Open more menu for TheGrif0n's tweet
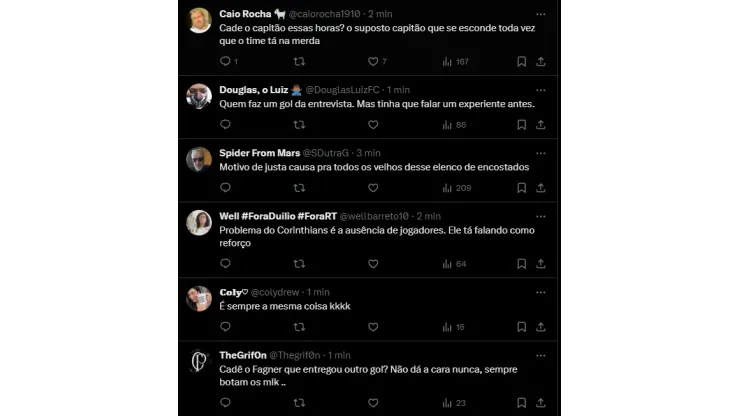 [x=541, y=355]
